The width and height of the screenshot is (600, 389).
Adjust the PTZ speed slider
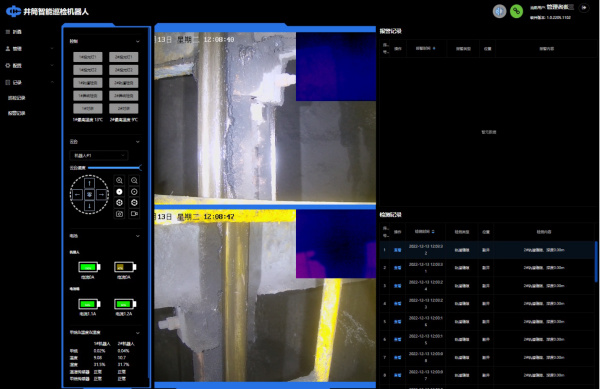114,168
